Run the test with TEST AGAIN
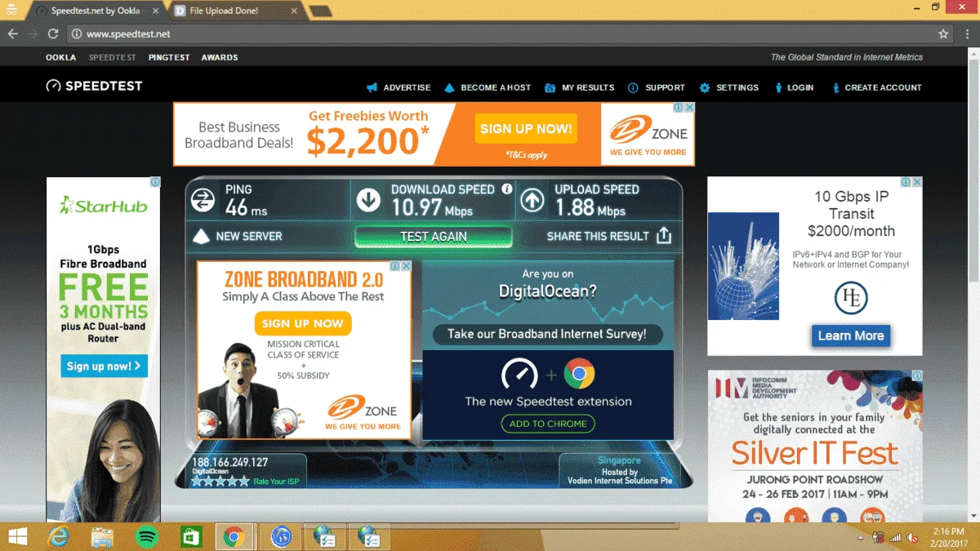Image resolution: width=980 pixels, height=551 pixels. [x=434, y=237]
